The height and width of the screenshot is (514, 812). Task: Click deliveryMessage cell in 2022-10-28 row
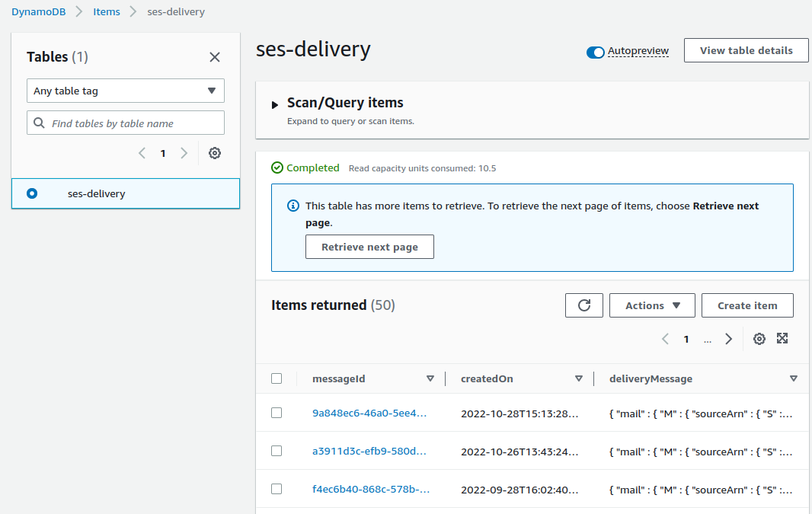701,413
